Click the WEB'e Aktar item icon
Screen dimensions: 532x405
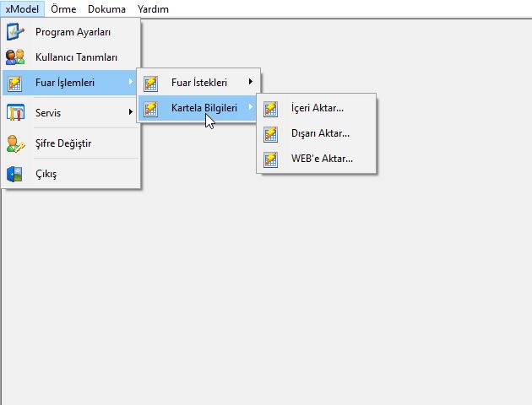pos(270,159)
